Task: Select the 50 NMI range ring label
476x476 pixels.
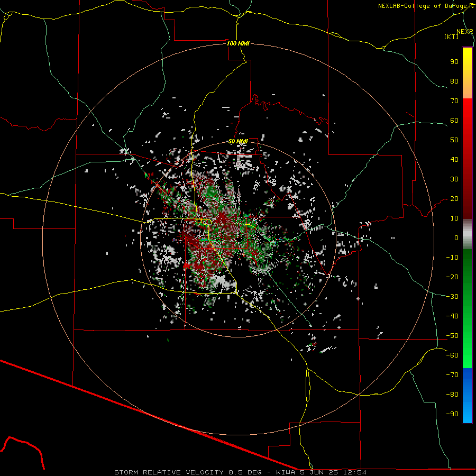Action: (238, 141)
